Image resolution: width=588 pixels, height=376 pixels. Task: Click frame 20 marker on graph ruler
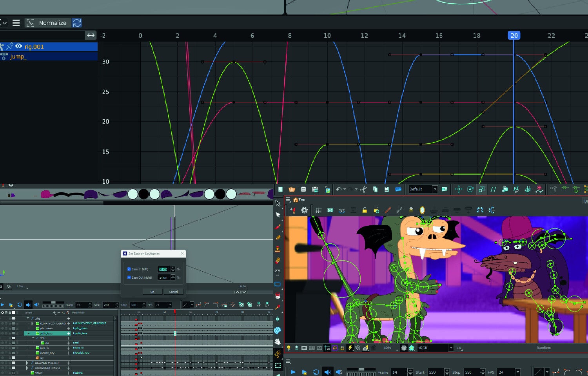(514, 35)
